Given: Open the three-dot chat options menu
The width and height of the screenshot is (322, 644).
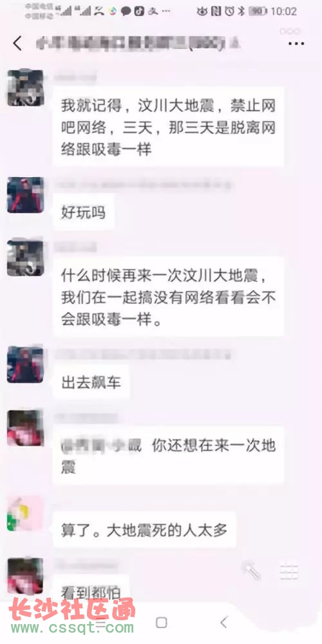Looking at the screenshot, I should 296,44.
